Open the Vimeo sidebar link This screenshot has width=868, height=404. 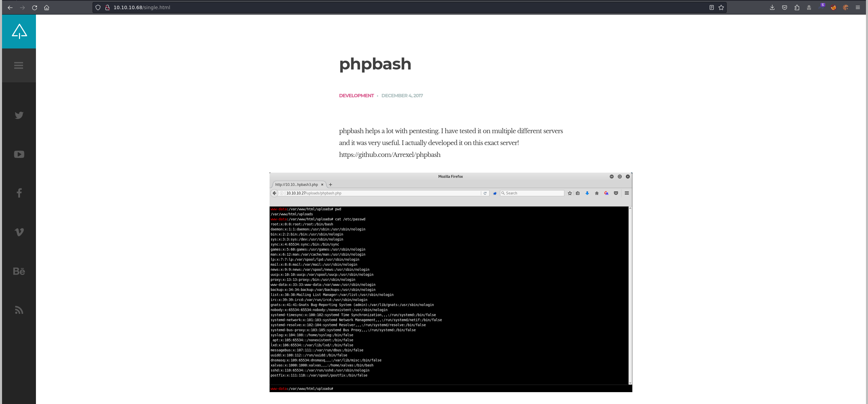click(19, 232)
